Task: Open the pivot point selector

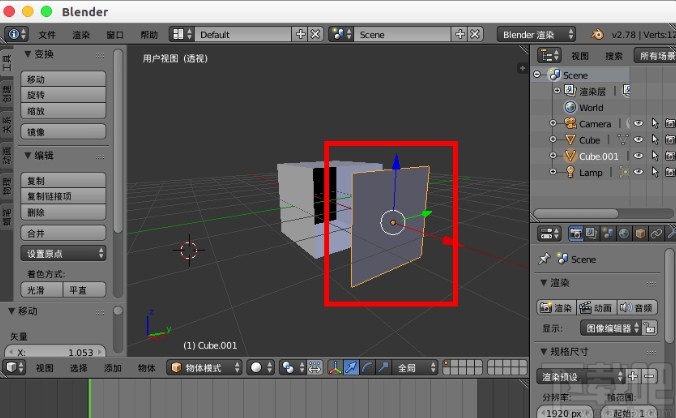Action: 293,368
